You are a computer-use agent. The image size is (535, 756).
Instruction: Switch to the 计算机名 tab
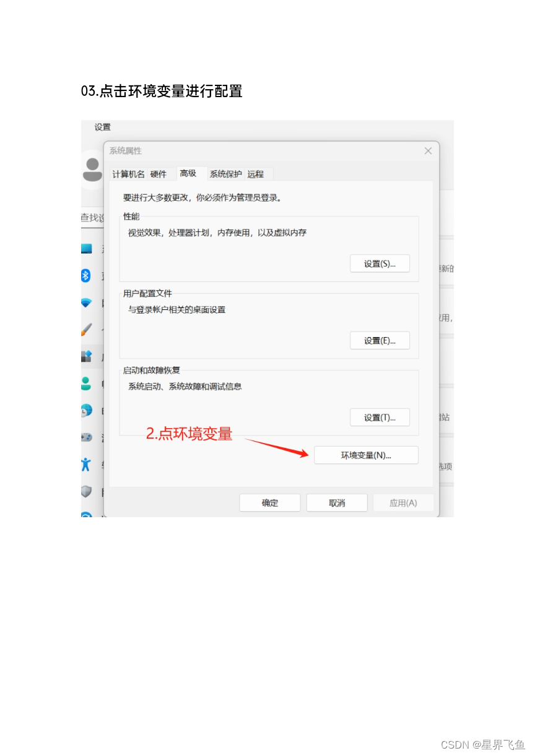(x=128, y=174)
